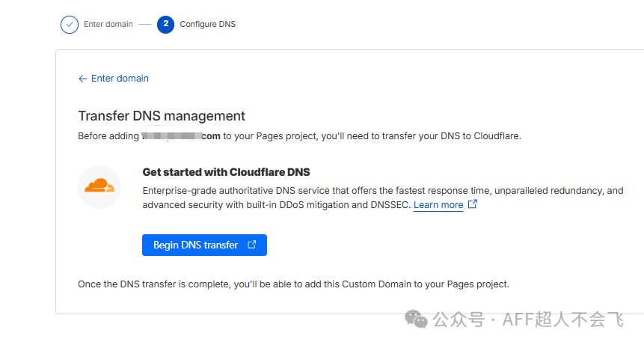
Task: Click the orange Cloudflare cloud logo
Action: point(99,186)
